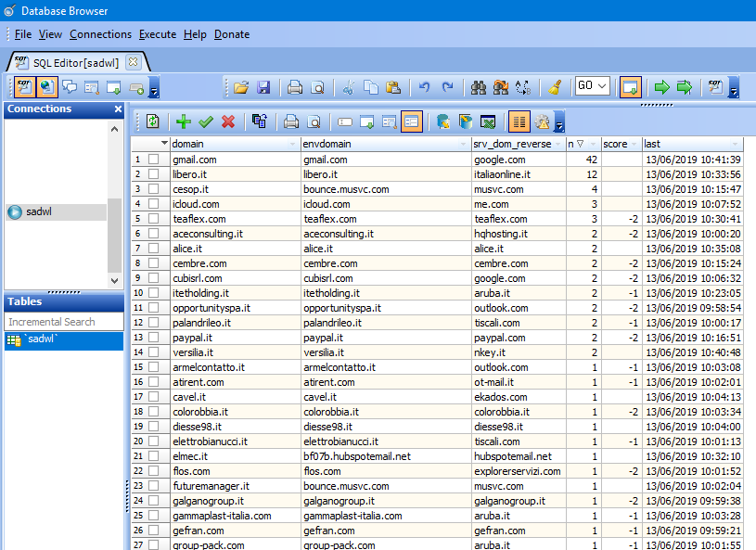Click the database export icon
756x550 pixels.
coord(443,122)
